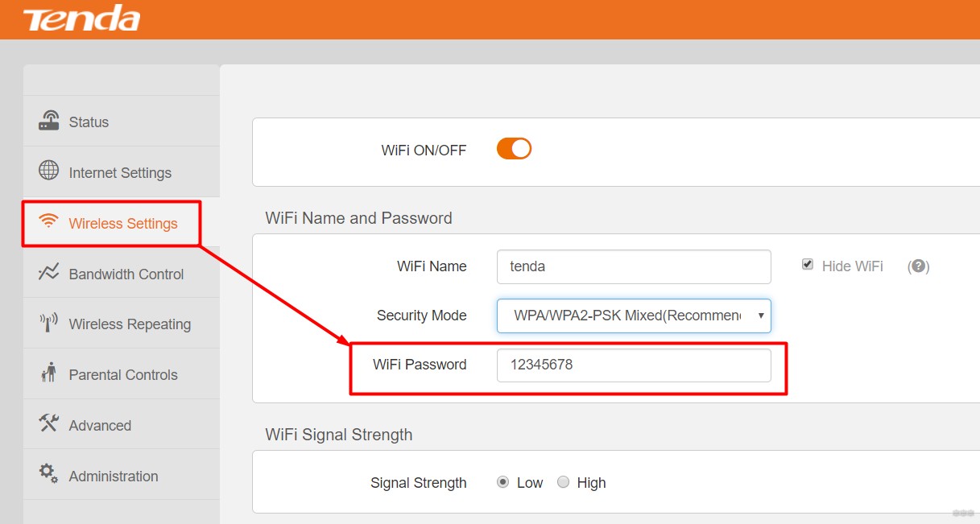Image resolution: width=980 pixels, height=524 pixels.
Task: Open the Security Mode dropdown
Action: [x=634, y=316]
